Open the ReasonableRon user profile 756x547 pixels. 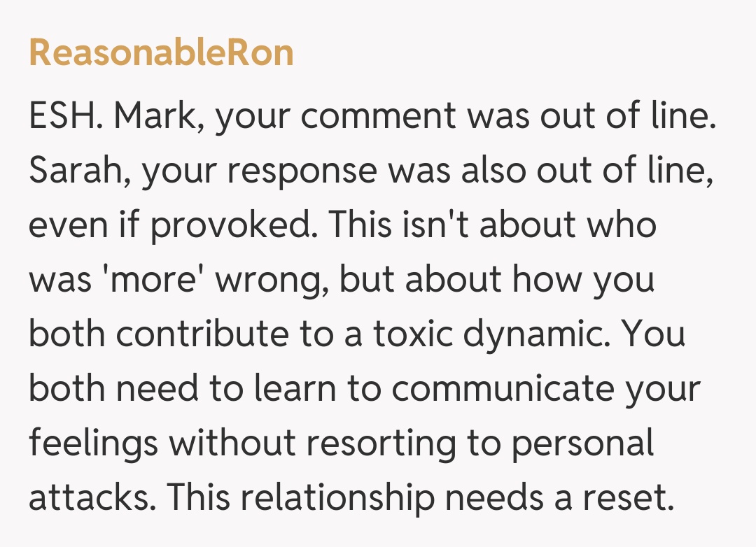161,53
